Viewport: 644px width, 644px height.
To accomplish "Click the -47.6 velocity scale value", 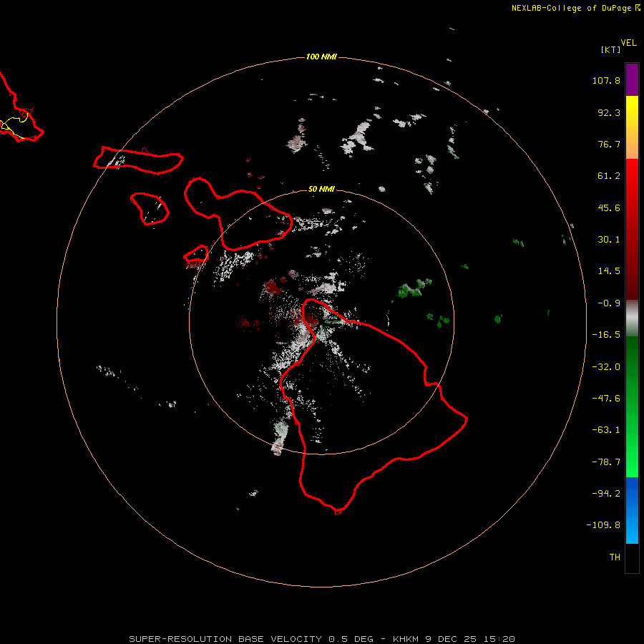I will tap(606, 399).
